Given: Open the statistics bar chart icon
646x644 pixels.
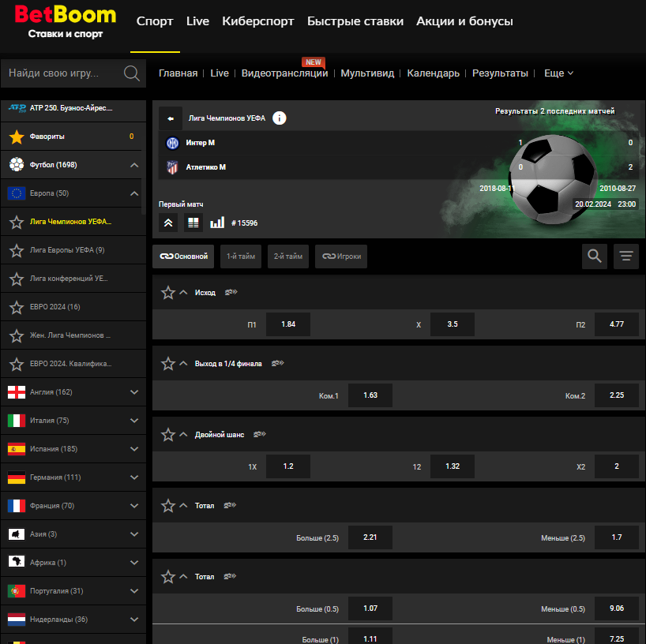Looking at the screenshot, I should (217, 223).
